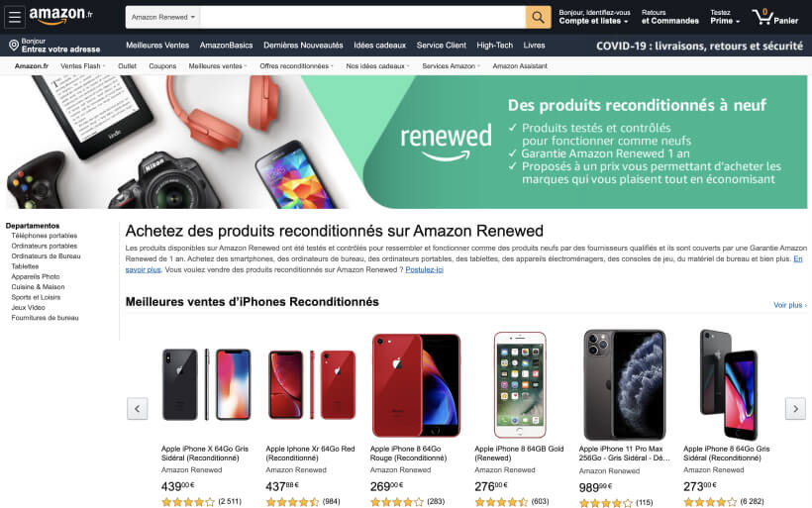The width and height of the screenshot is (812, 508).
Task: Expand the Amazon Renewed search category dropdown
Action: coord(163,17)
